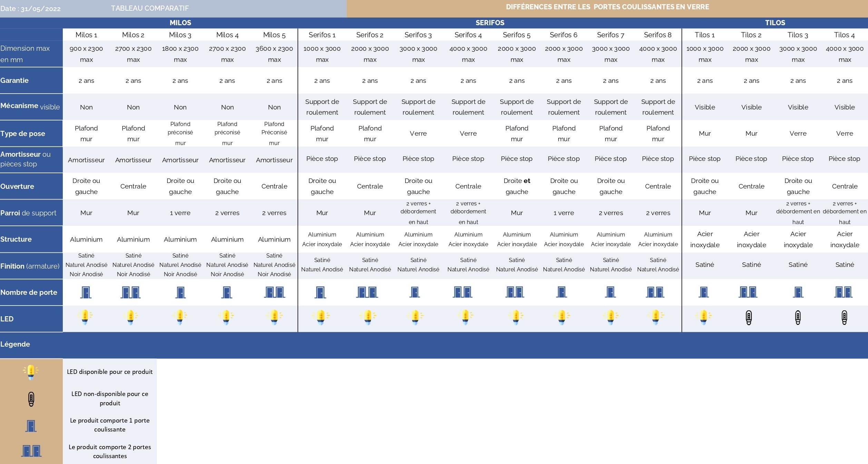Click the yellow LED bulb for Milos 3
Viewport: 868px width, 464px height.
180,317
